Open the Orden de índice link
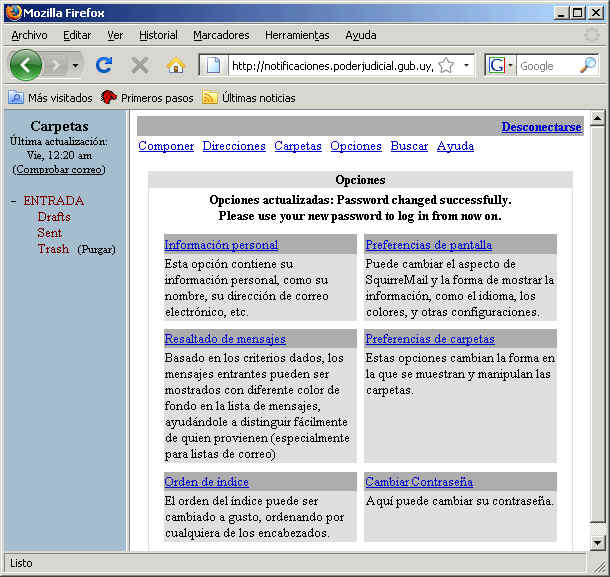Image resolution: width=610 pixels, height=577 pixels. click(206, 482)
